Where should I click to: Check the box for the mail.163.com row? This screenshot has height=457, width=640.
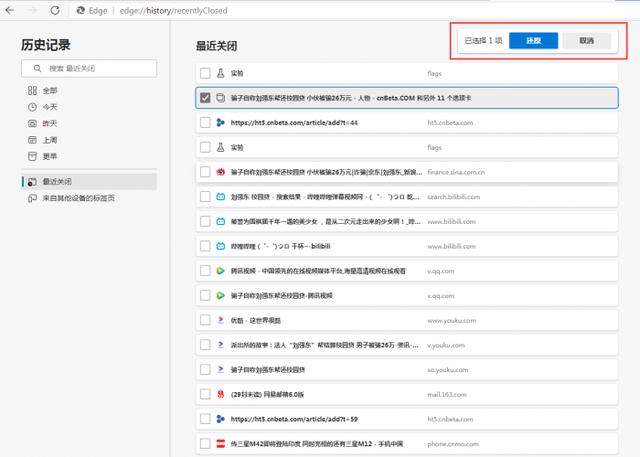[205, 394]
